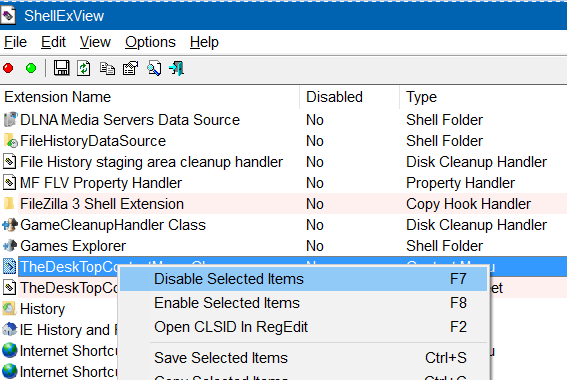Screen dimensions: 567x380
Task: Select the FileZilla 3 Shell Extension entry
Action: 102,204
